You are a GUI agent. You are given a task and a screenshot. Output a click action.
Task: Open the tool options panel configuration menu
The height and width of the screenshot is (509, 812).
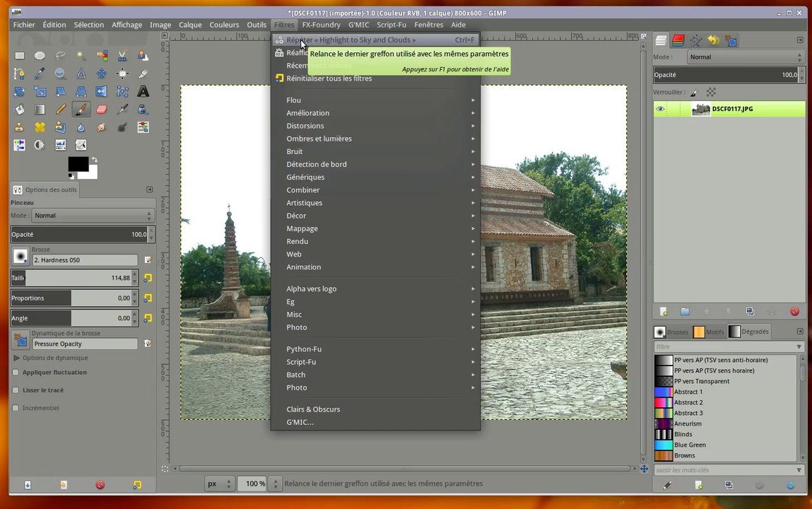click(150, 189)
